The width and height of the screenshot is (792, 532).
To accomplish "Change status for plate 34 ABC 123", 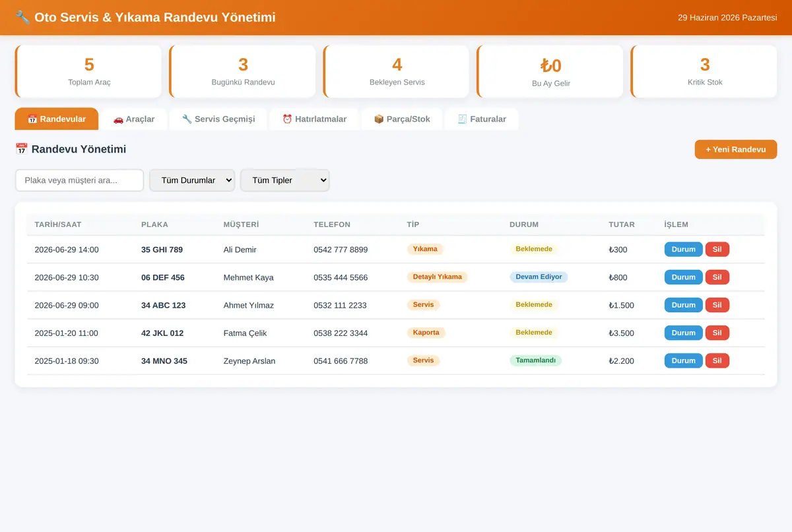I will [x=684, y=305].
